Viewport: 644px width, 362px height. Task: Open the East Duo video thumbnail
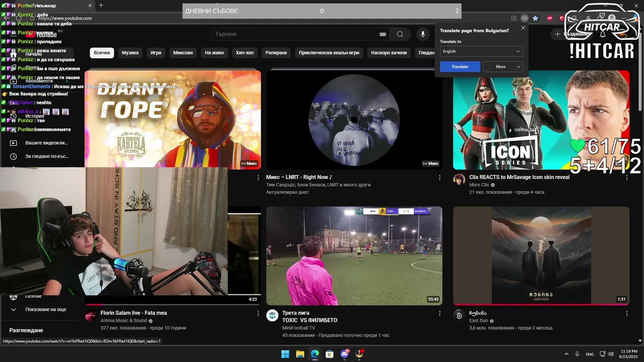pyautogui.click(x=541, y=255)
